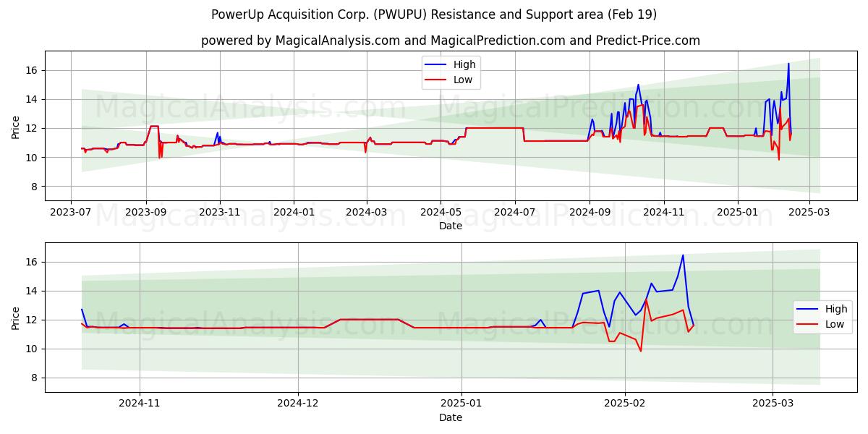Click the '16' price tick on the bottom chart
The width and height of the screenshot is (868, 434).
coord(33,262)
